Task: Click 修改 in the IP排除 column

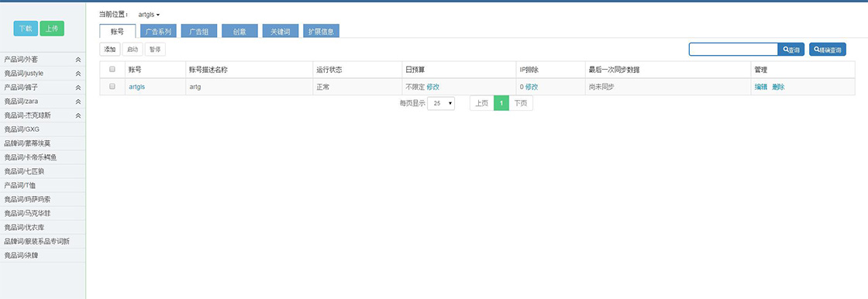Action: [532, 87]
